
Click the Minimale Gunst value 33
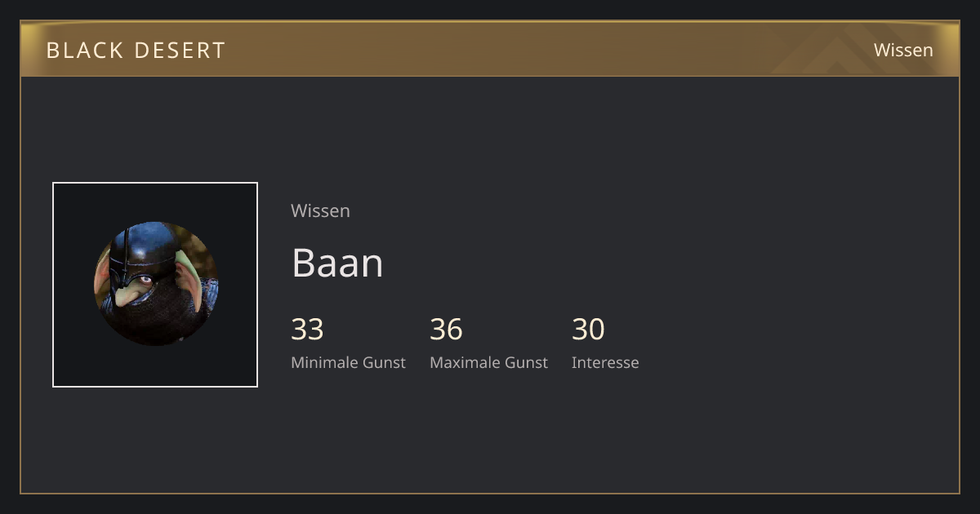pyautogui.click(x=307, y=330)
